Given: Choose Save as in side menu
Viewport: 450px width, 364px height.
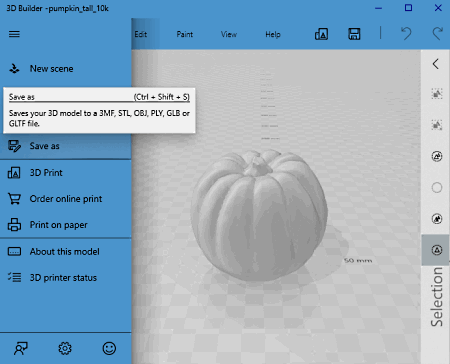Looking at the screenshot, I should pos(66,146).
